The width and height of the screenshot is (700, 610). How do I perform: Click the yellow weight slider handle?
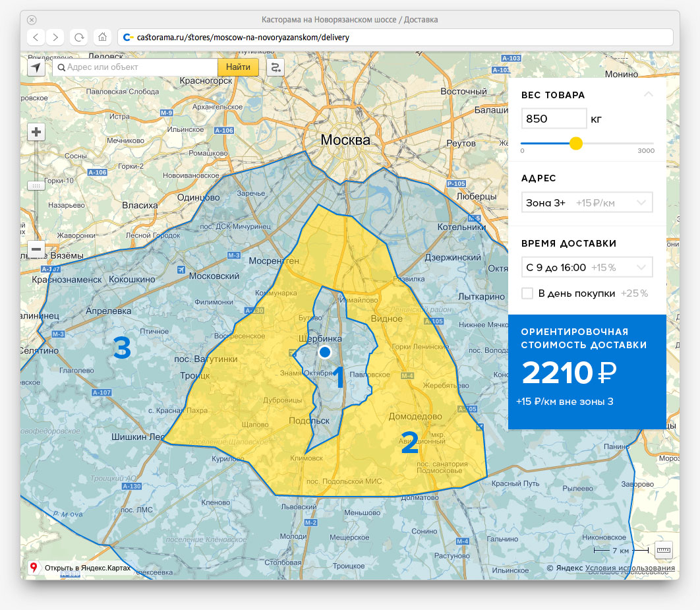[x=575, y=143]
